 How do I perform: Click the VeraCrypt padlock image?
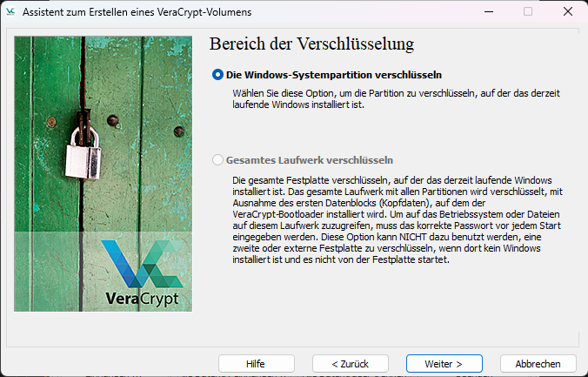pos(104,174)
